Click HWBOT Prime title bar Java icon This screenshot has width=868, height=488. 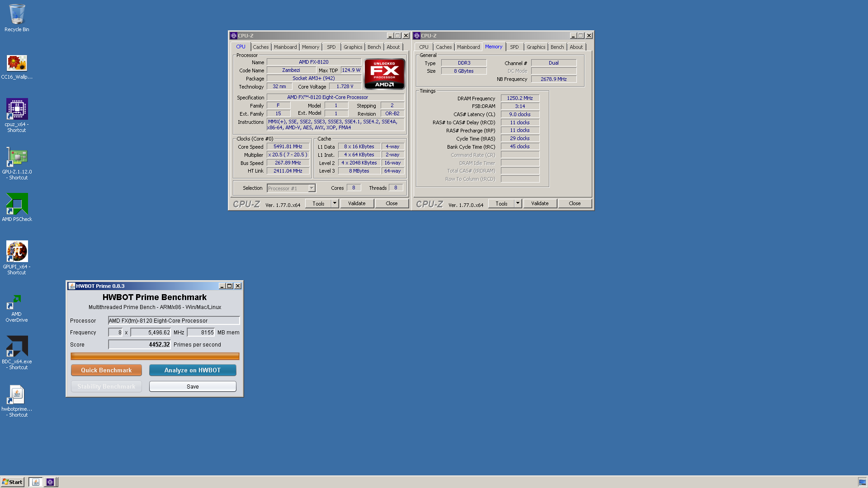tap(71, 286)
